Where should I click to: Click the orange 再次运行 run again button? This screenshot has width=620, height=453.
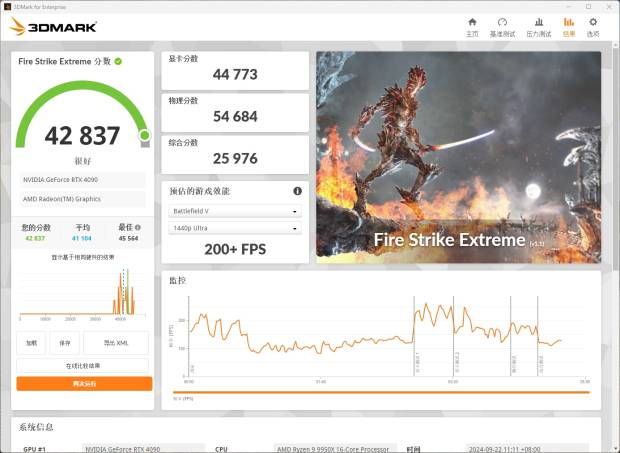tap(84, 383)
